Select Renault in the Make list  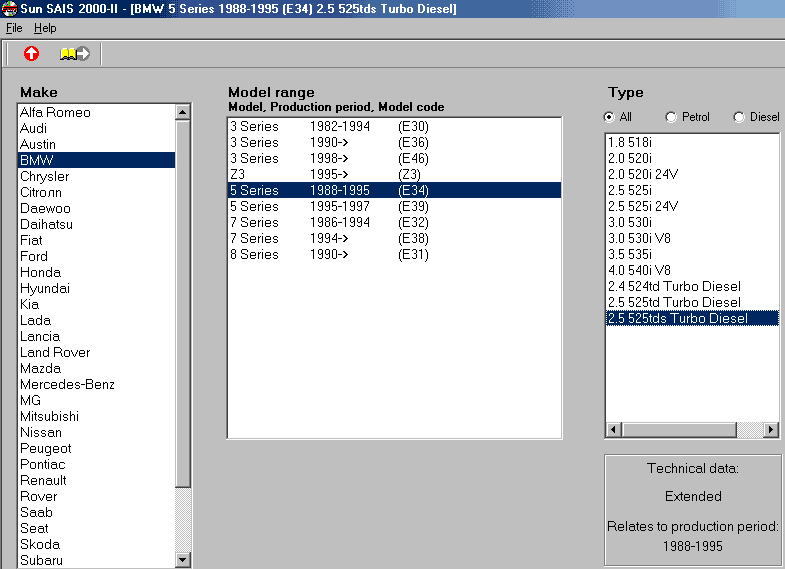(97, 480)
